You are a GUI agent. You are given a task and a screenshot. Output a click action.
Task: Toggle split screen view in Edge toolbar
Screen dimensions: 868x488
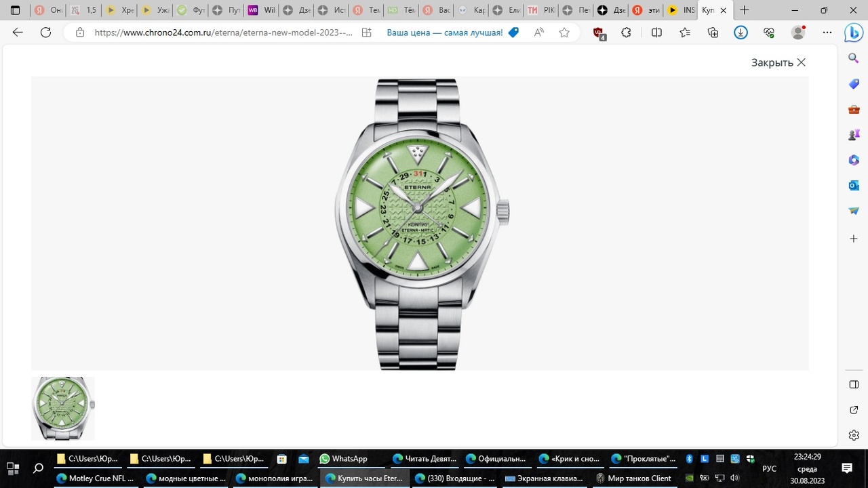pos(656,33)
